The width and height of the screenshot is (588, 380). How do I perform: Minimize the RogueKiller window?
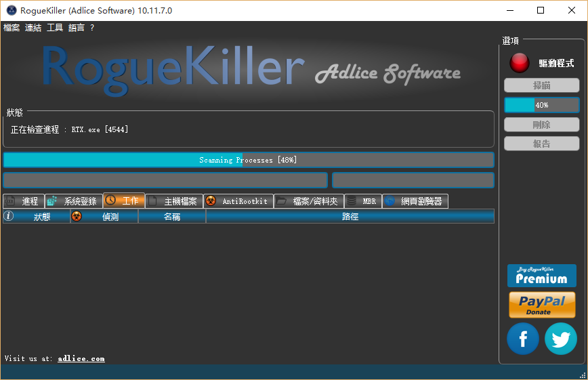[x=510, y=11]
